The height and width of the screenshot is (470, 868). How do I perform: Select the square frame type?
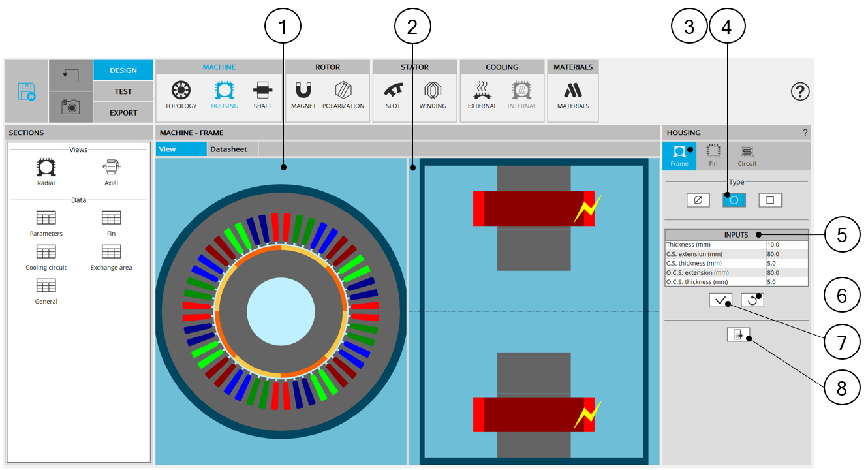(770, 200)
